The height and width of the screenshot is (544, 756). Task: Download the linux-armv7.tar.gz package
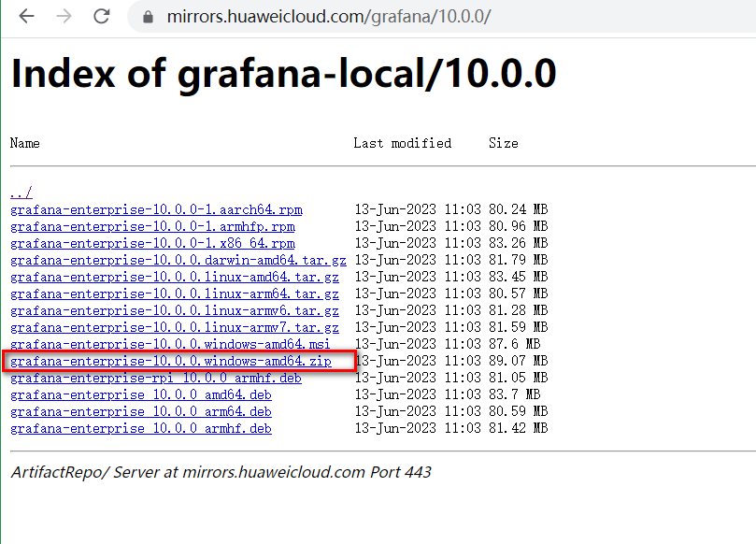click(174, 328)
